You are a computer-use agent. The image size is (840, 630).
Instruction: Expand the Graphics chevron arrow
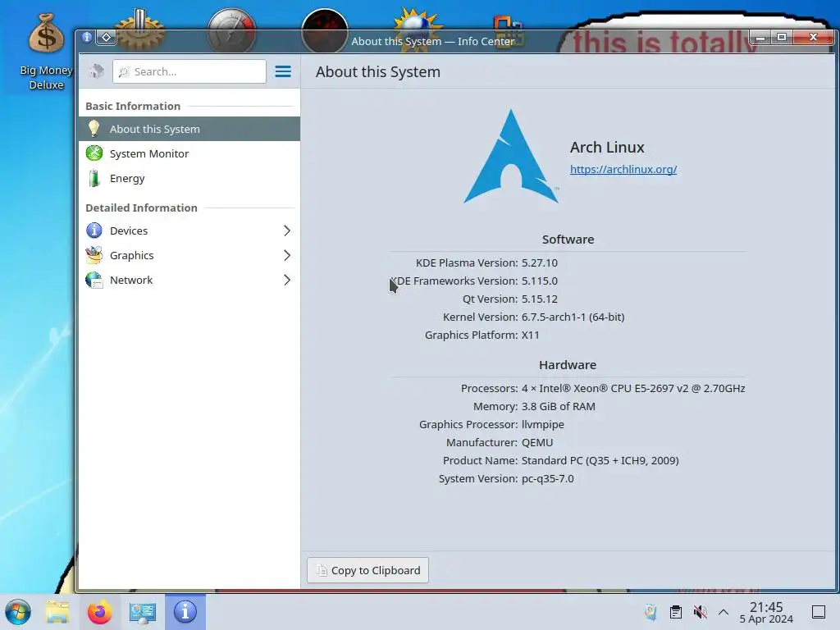(x=287, y=256)
